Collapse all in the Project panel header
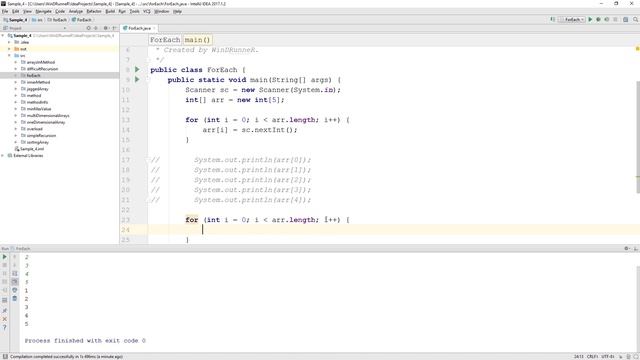 [96, 28]
